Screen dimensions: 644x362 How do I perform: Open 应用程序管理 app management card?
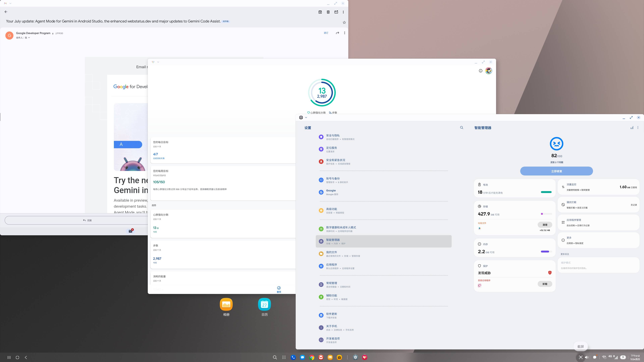point(598,223)
